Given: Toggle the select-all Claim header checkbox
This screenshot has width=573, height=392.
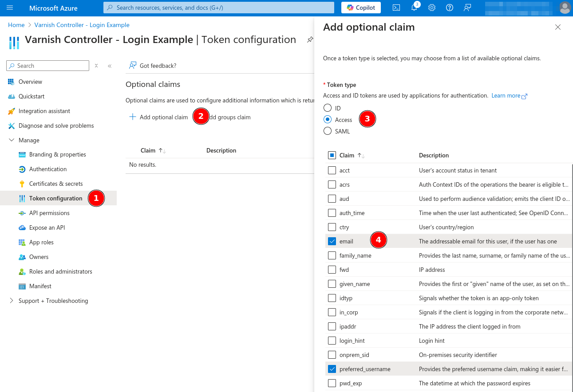Looking at the screenshot, I should tap(332, 155).
